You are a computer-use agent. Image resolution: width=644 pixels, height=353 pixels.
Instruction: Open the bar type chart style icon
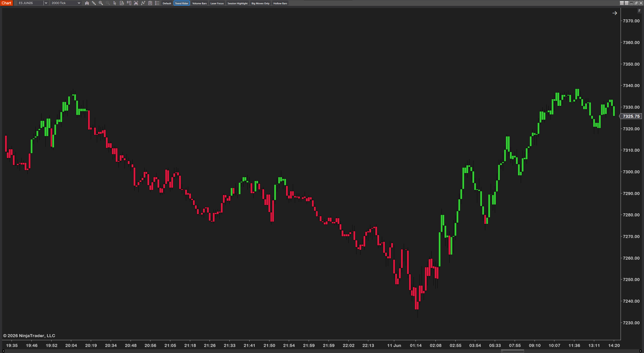pyautogui.click(x=87, y=3)
